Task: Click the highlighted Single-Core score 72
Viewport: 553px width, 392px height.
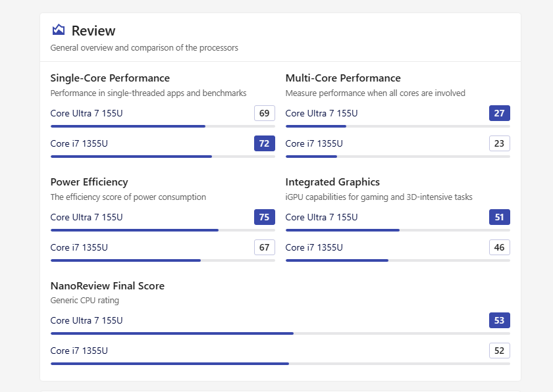Action: click(x=265, y=143)
